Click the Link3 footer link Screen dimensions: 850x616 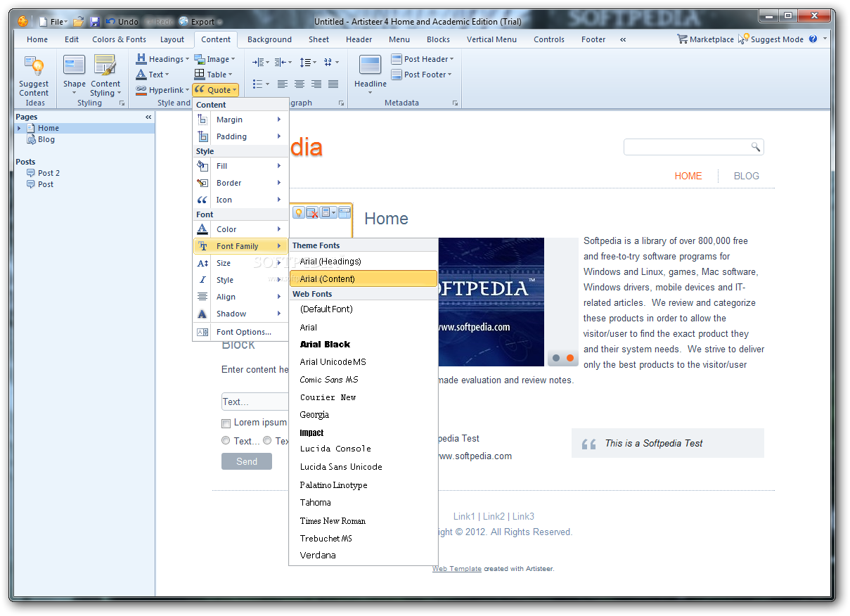pyautogui.click(x=523, y=516)
